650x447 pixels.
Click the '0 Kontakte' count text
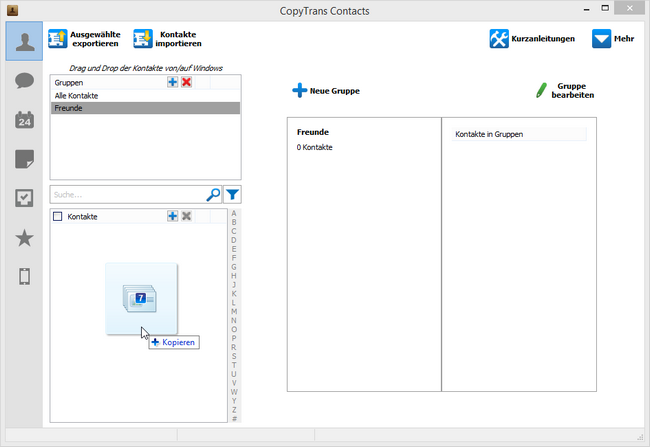tap(314, 147)
